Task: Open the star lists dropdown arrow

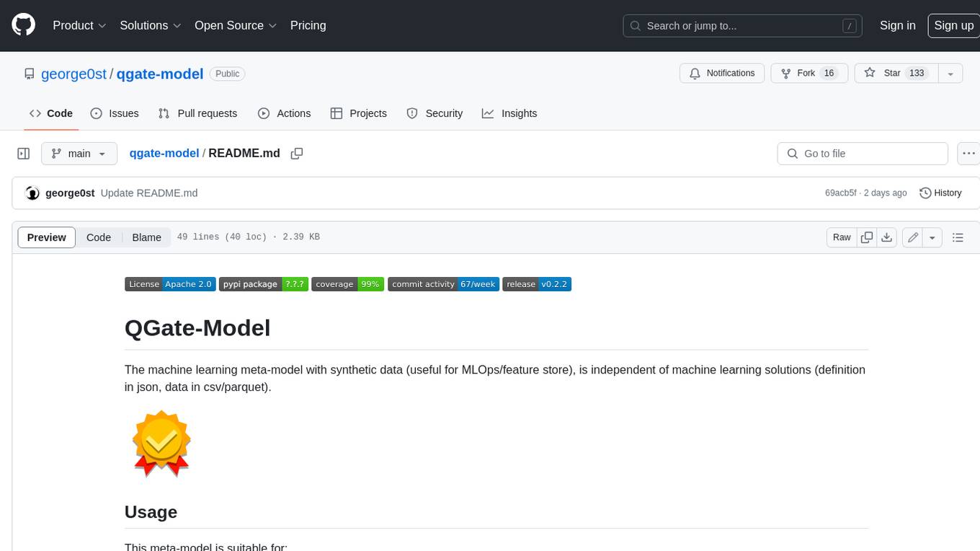Action: [950, 74]
